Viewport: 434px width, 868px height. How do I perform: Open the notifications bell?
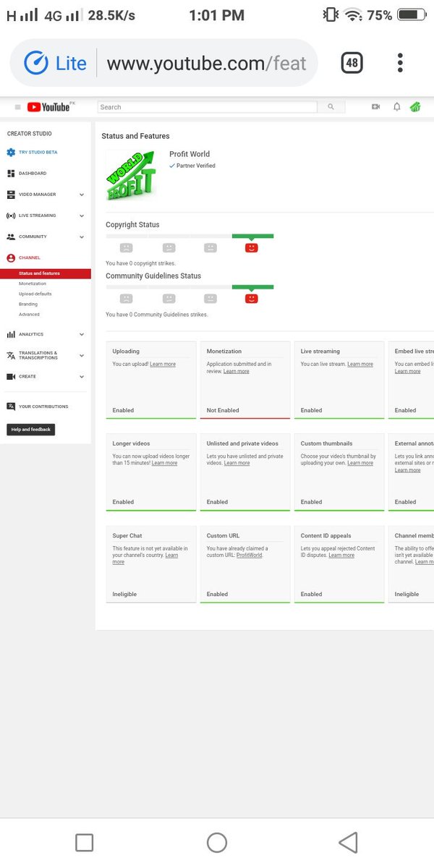click(396, 107)
